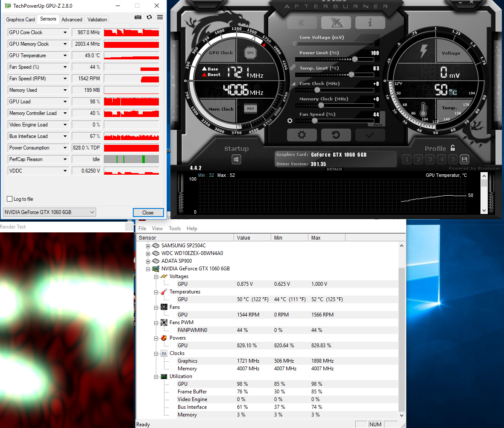The image size is (504, 428).
Task: Save profile with floppy disk icon
Action: click(464, 159)
